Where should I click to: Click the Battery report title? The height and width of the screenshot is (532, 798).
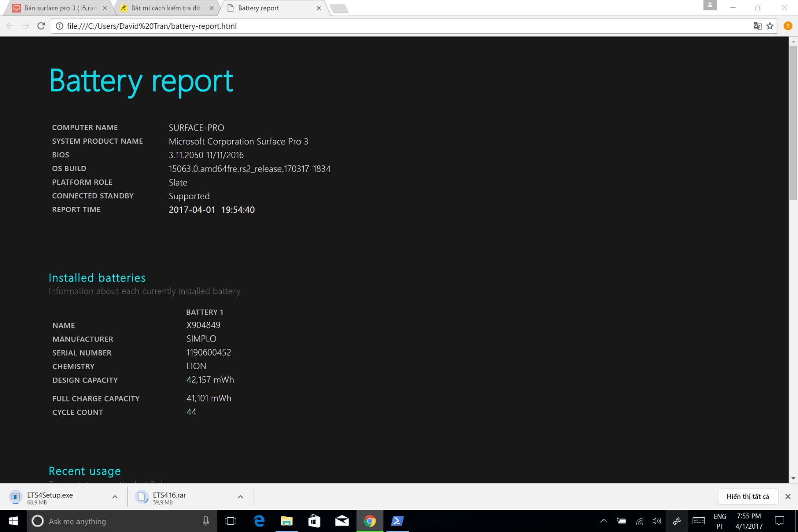(x=141, y=81)
